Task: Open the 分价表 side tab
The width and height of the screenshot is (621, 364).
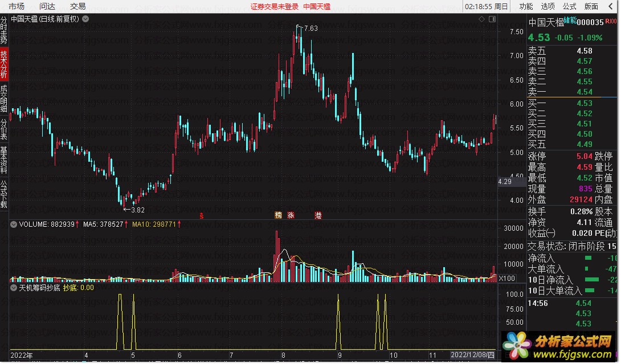Action: pyautogui.click(x=4, y=129)
